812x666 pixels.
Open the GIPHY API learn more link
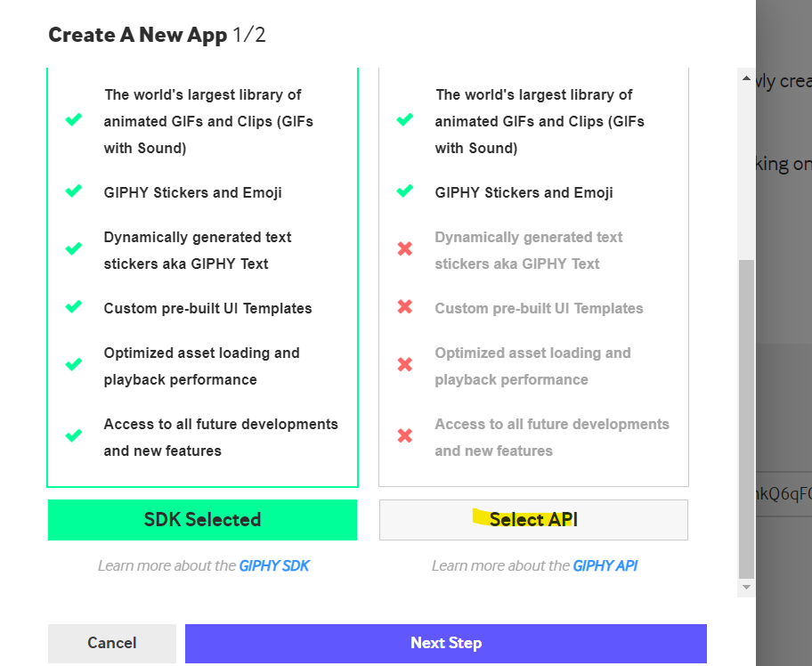click(x=605, y=565)
